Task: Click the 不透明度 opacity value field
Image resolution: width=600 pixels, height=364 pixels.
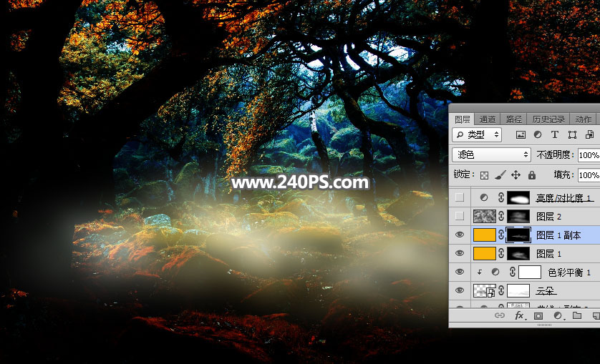Action: point(589,155)
